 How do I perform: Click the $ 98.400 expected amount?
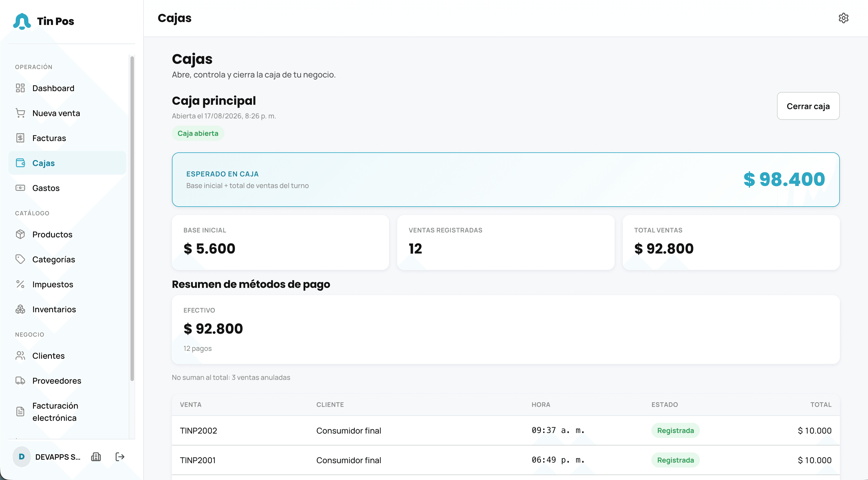(x=784, y=179)
